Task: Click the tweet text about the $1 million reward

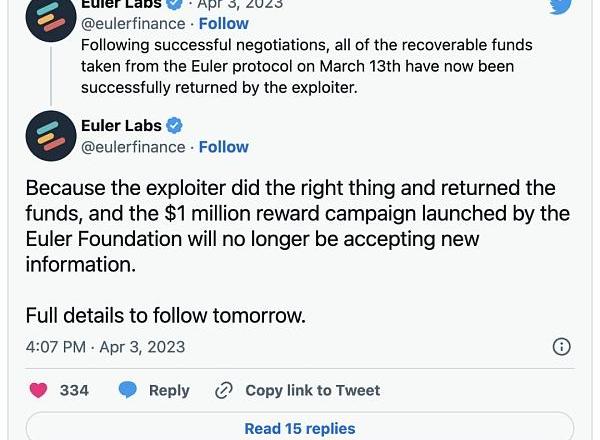Action: [297, 226]
